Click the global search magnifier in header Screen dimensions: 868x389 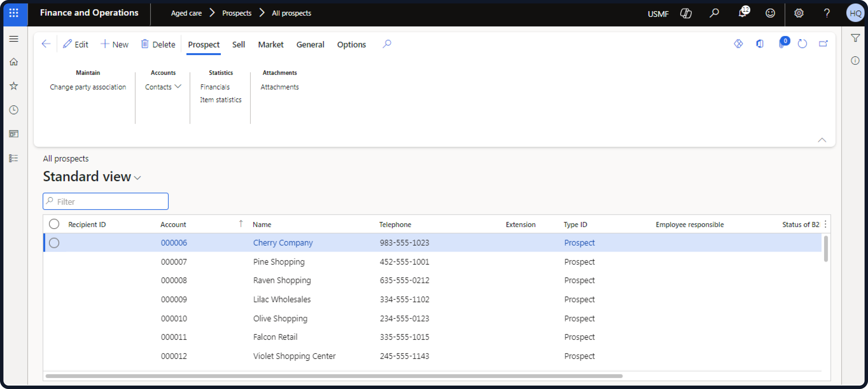click(714, 13)
